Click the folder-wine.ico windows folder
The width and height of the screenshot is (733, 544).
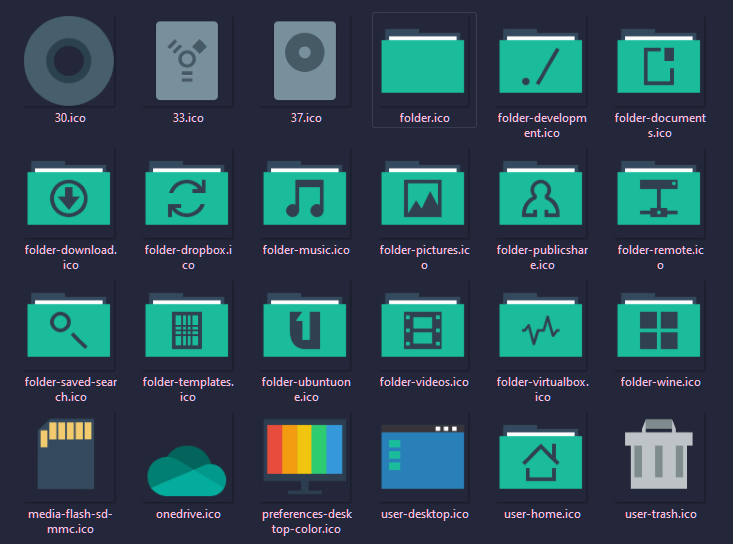pyautogui.click(x=659, y=326)
